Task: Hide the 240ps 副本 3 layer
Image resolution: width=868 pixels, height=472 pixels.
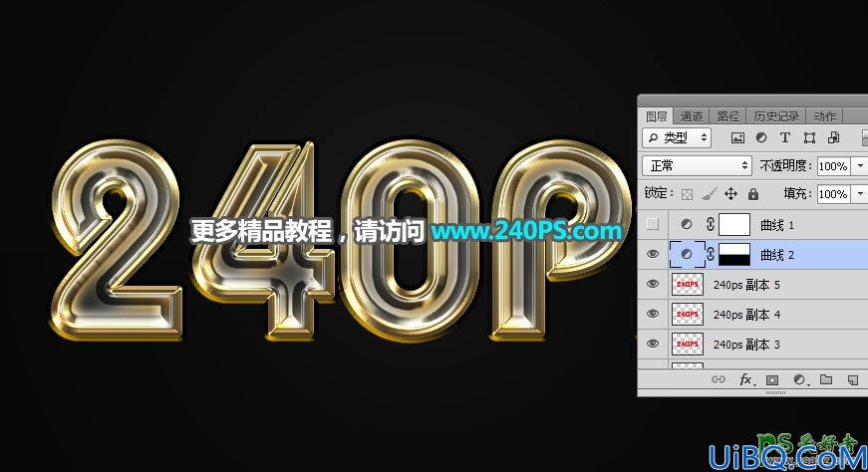Action: [x=653, y=344]
